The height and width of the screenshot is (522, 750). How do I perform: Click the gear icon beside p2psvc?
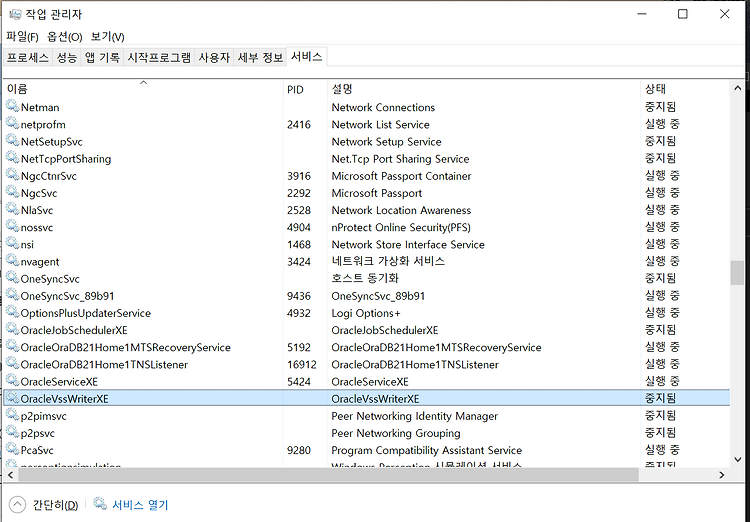12,432
